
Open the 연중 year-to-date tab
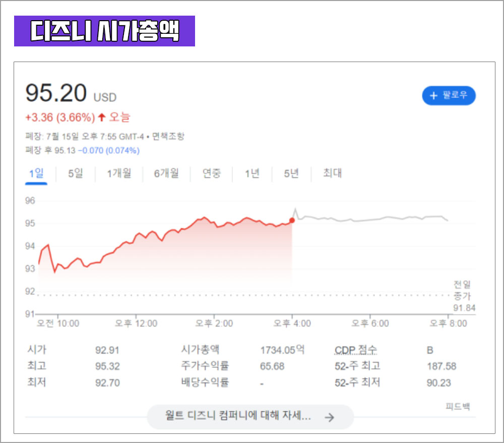click(x=212, y=174)
